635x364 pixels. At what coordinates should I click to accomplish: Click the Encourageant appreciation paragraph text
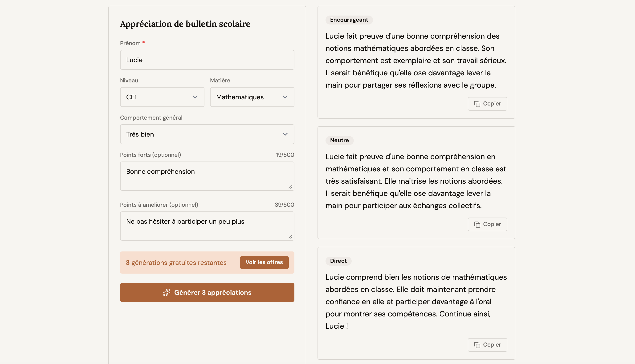click(416, 61)
